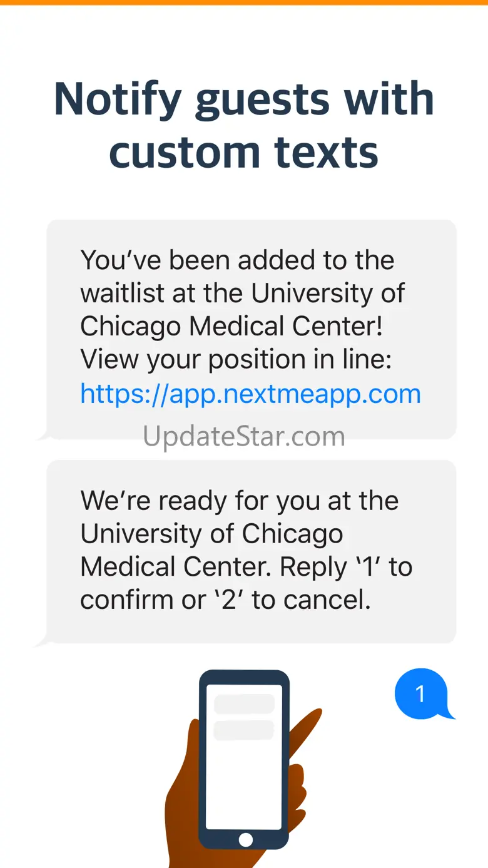The width and height of the screenshot is (488, 868).
Task: Tap the lower grey bar on phone screen
Action: (244, 730)
